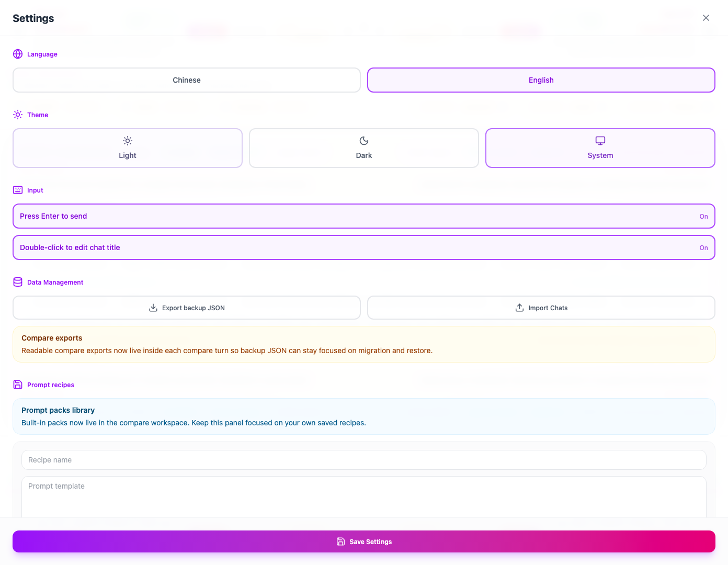Image resolution: width=728 pixels, height=565 pixels.
Task: Switch theme to Dark
Action: point(364,148)
